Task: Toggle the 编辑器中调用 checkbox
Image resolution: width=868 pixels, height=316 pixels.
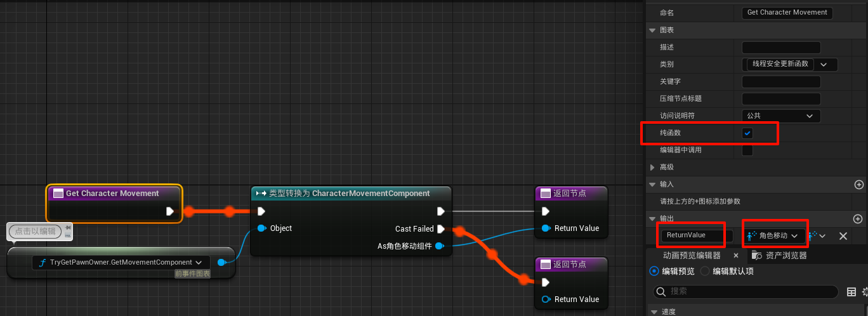Action: 747,150
